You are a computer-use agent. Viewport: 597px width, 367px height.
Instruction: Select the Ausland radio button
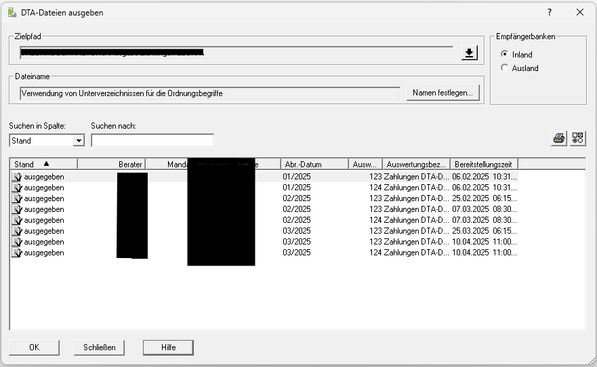tap(504, 68)
